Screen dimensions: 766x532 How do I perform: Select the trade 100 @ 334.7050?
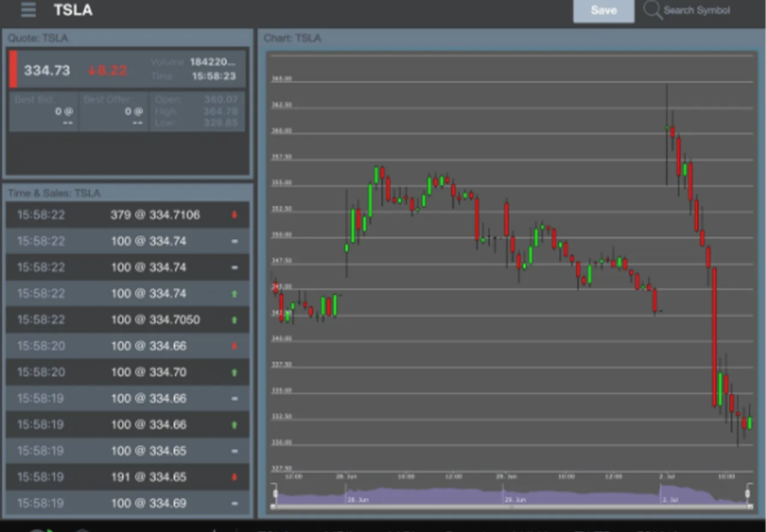click(127, 320)
